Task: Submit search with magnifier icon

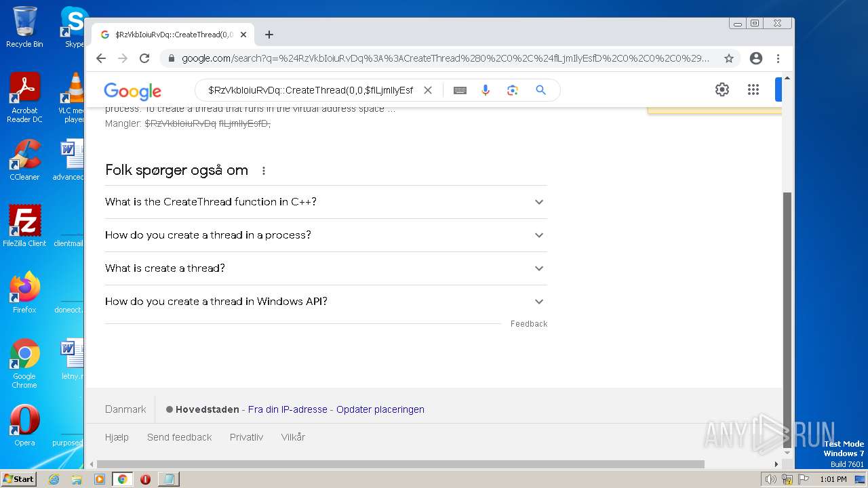Action: (x=540, y=90)
